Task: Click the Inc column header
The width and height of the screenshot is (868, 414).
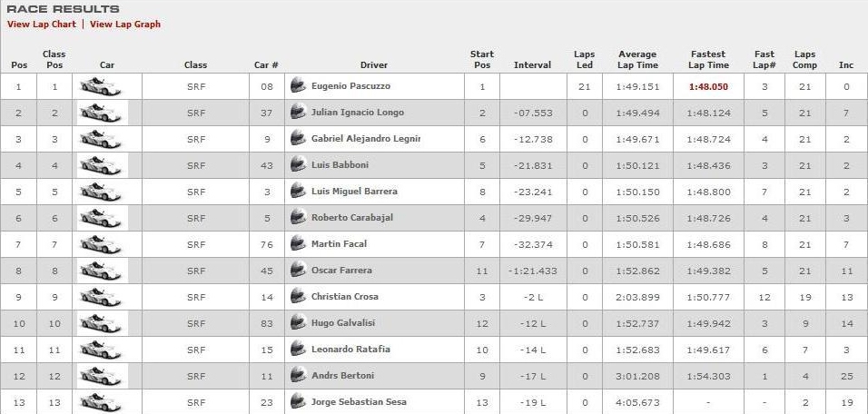Action: point(846,65)
